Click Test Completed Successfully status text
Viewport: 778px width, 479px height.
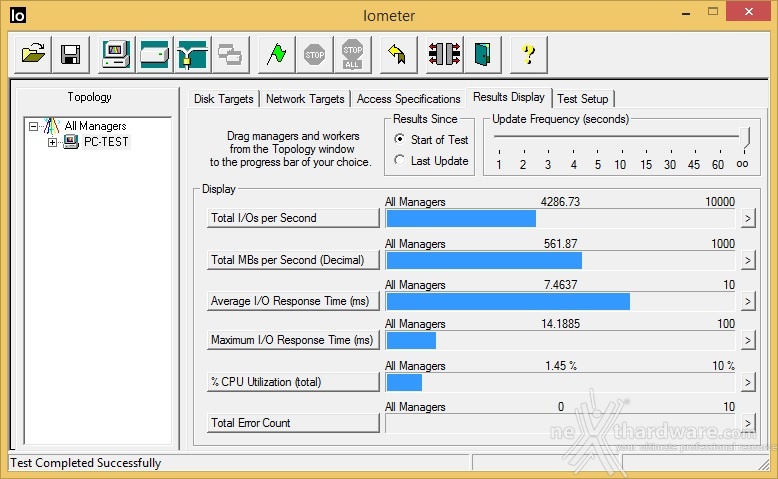point(86,463)
